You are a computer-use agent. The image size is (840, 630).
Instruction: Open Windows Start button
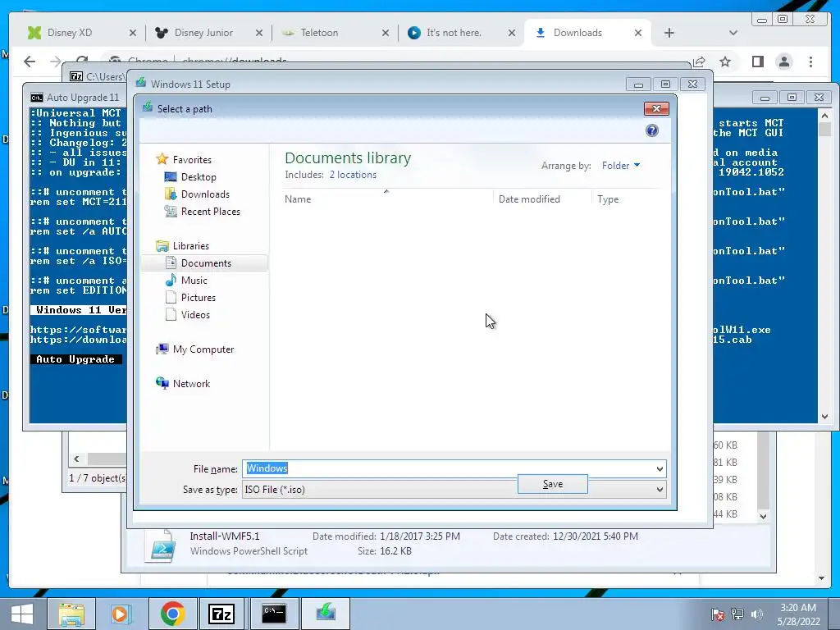pyautogui.click(x=22, y=614)
